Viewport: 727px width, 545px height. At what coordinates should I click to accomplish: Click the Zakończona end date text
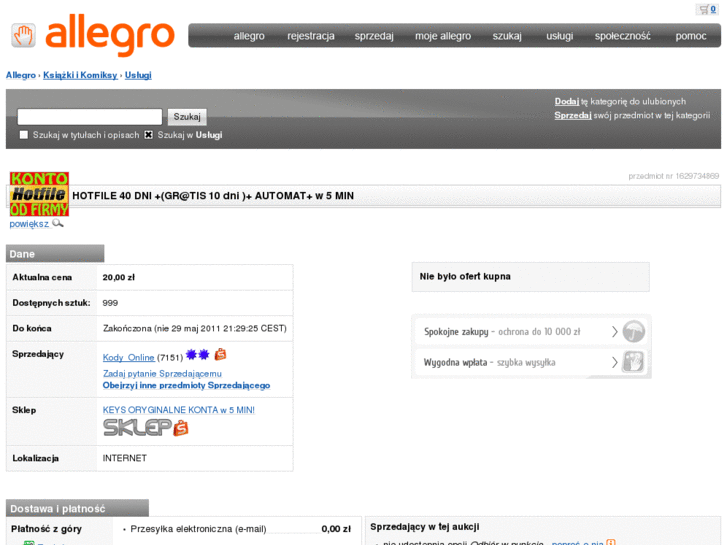click(x=195, y=328)
